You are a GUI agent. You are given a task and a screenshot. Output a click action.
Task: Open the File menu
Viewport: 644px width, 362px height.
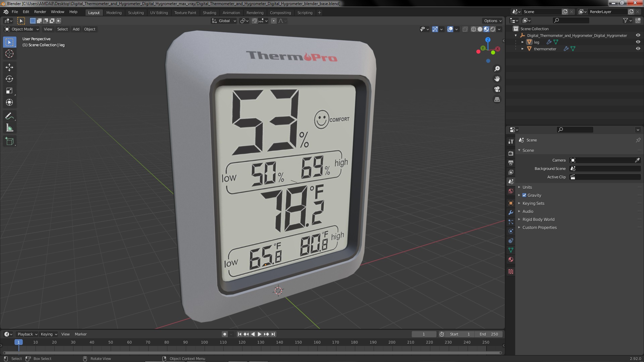pyautogui.click(x=15, y=12)
